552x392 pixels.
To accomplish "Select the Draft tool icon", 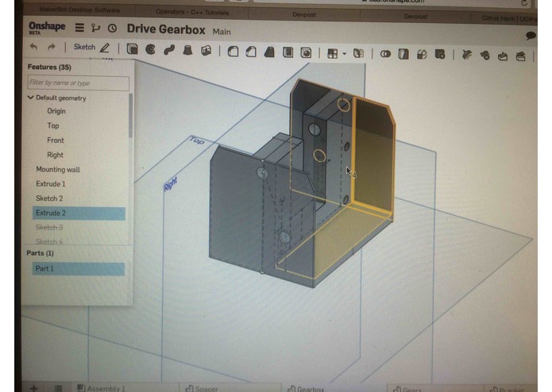I will click(x=269, y=52).
